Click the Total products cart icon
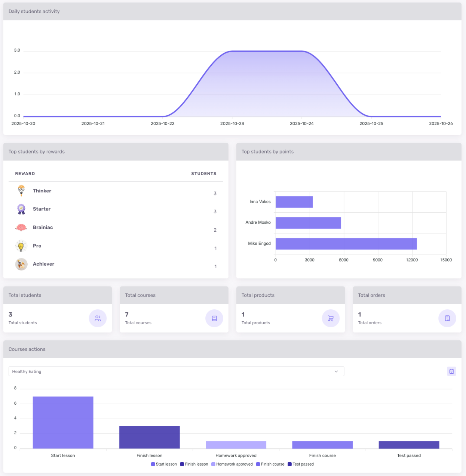The image size is (466, 476). click(331, 318)
